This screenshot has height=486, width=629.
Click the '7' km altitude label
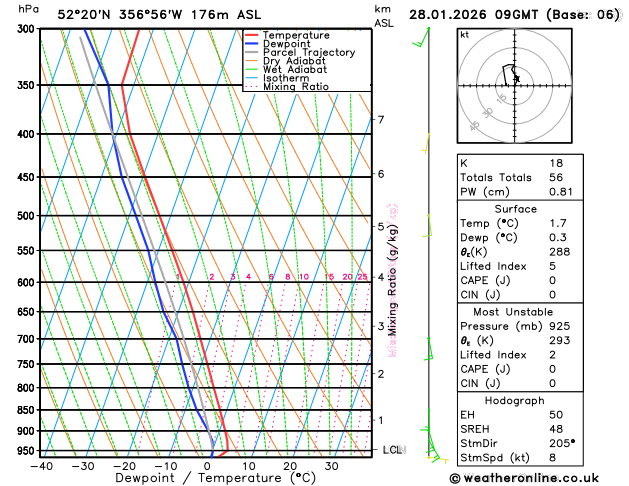click(x=381, y=119)
